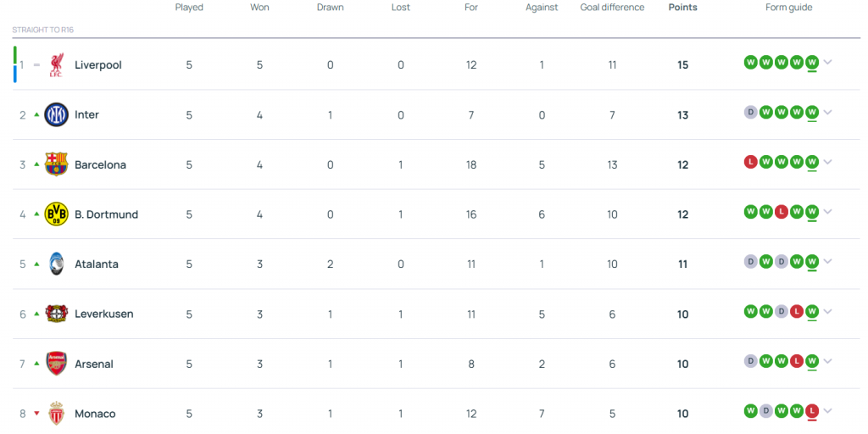Expand Barcelona's form guide chevron

coord(827,162)
